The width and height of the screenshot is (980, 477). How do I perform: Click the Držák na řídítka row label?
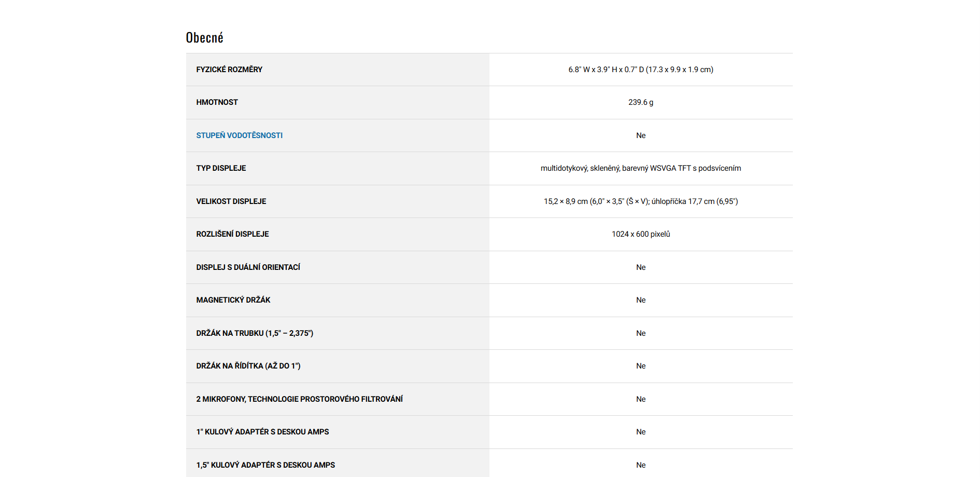[248, 366]
